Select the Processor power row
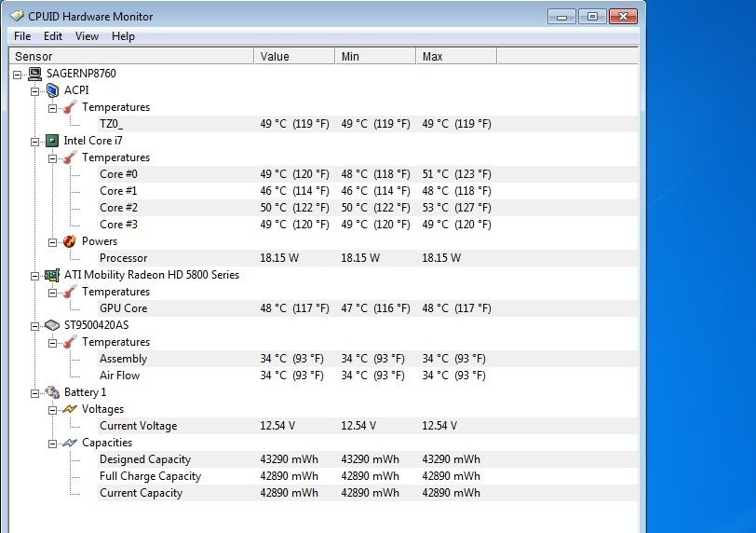The height and width of the screenshot is (533, 756). coord(368,258)
